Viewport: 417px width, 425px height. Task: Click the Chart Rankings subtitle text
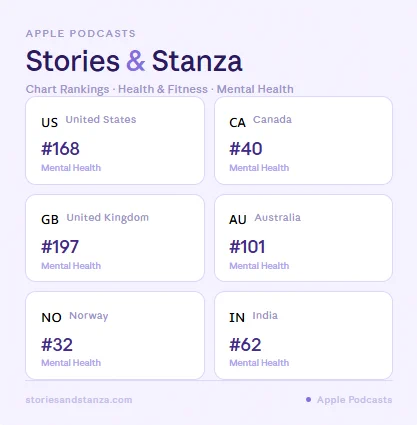click(160, 89)
